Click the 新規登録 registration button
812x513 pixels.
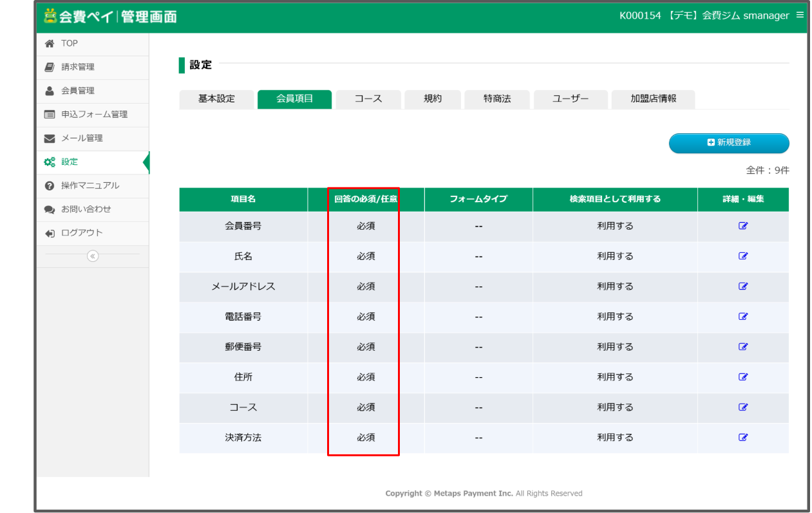[x=728, y=143]
